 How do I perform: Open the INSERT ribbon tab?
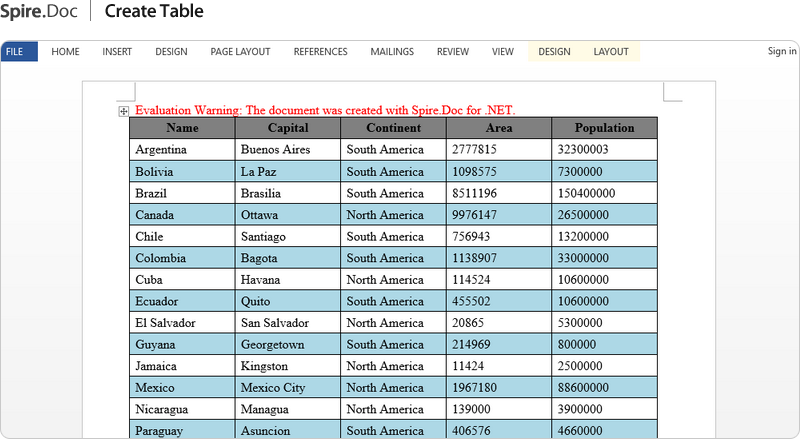point(117,52)
